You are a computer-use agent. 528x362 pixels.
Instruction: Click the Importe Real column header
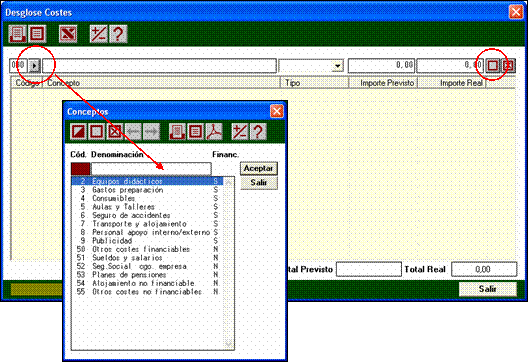pyautogui.click(x=452, y=83)
